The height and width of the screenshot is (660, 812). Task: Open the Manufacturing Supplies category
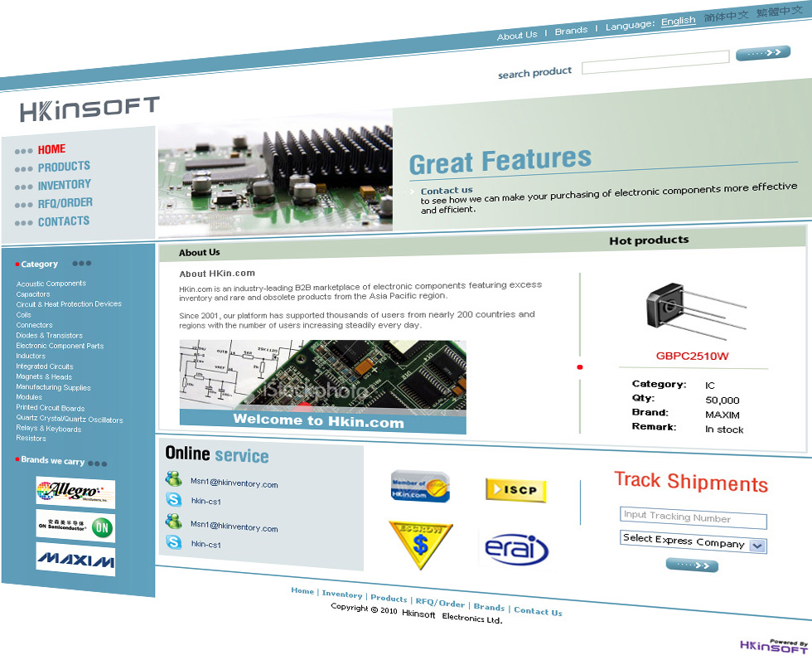point(53,387)
